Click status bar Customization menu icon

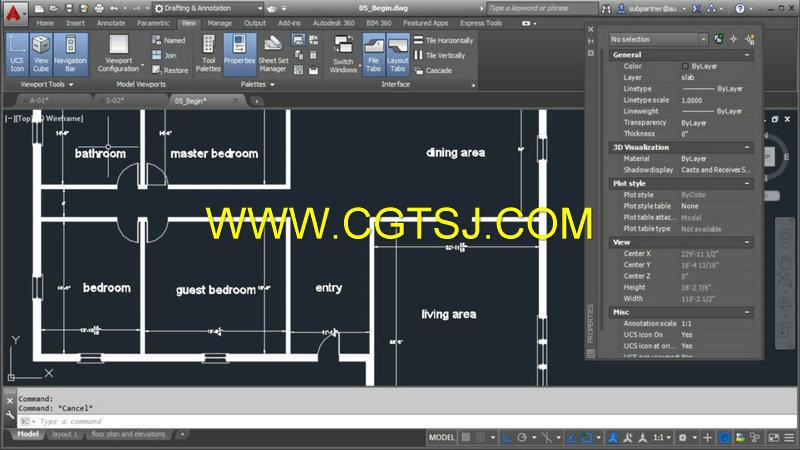pos(789,437)
